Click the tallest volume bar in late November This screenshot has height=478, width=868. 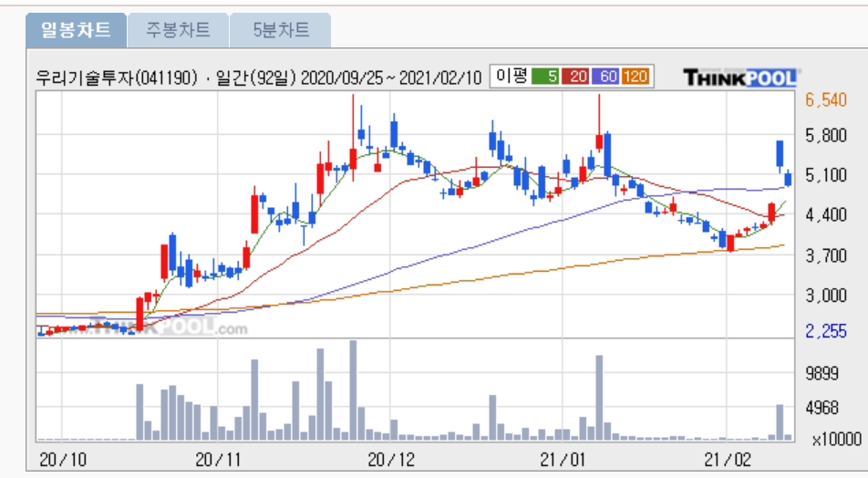coord(353,390)
